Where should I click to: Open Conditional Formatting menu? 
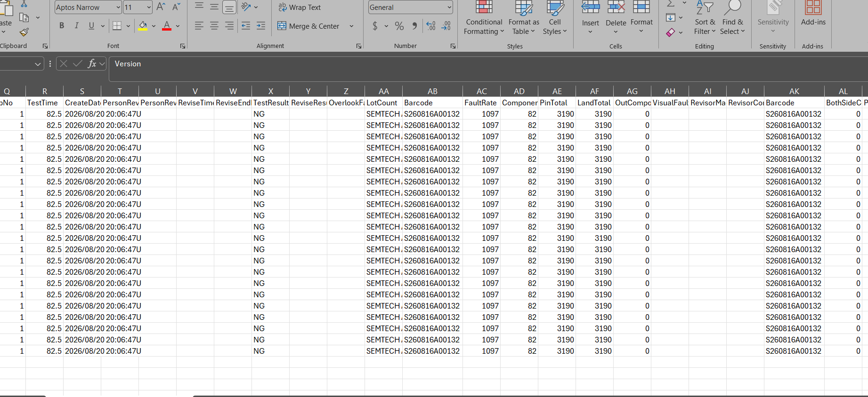point(484,18)
